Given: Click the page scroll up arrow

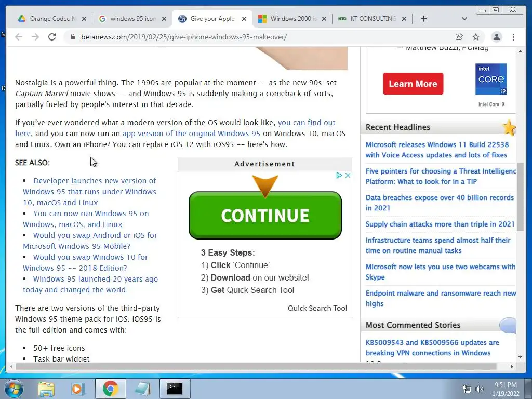Looking at the screenshot, I should (520, 51).
